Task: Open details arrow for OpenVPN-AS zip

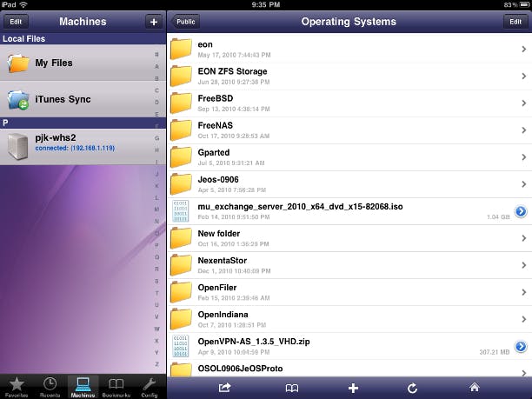Action: click(x=521, y=347)
